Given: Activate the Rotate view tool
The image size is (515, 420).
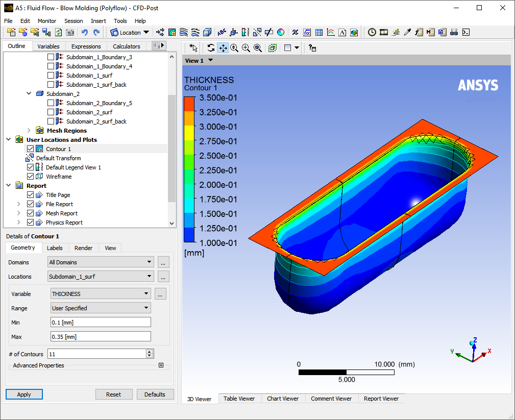Looking at the screenshot, I should click(x=211, y=48).
